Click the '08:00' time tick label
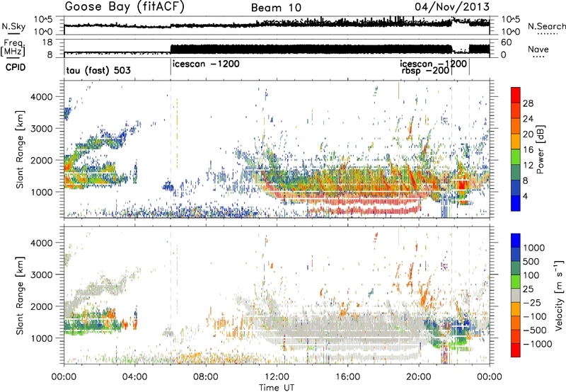 [206, 377]
